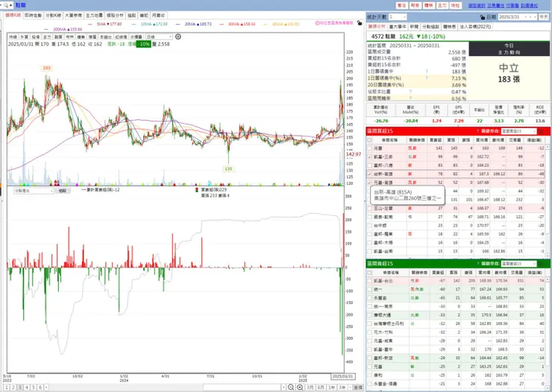Set chart range with 1年 button

tap(331, 387)
